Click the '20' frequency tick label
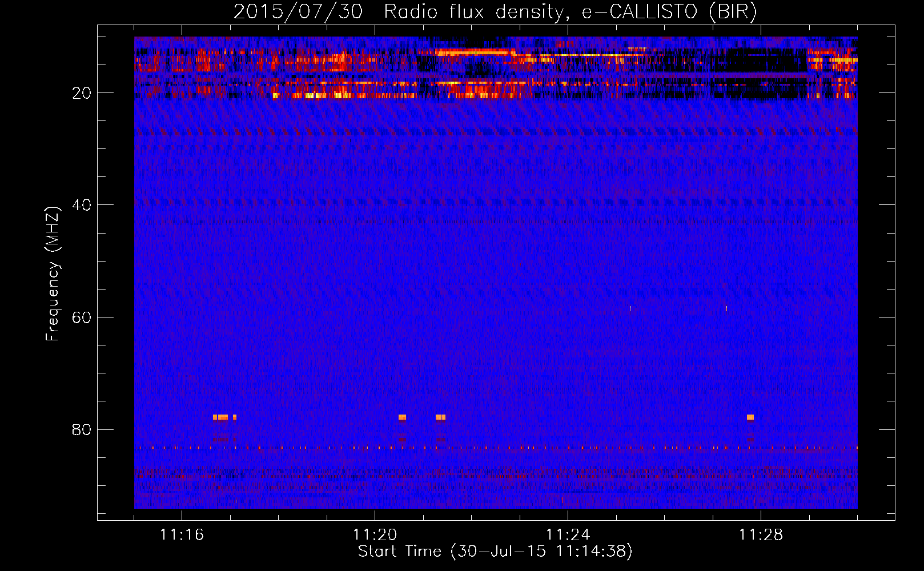The height and width of the screenshot is (571, 924). (82, 93)
